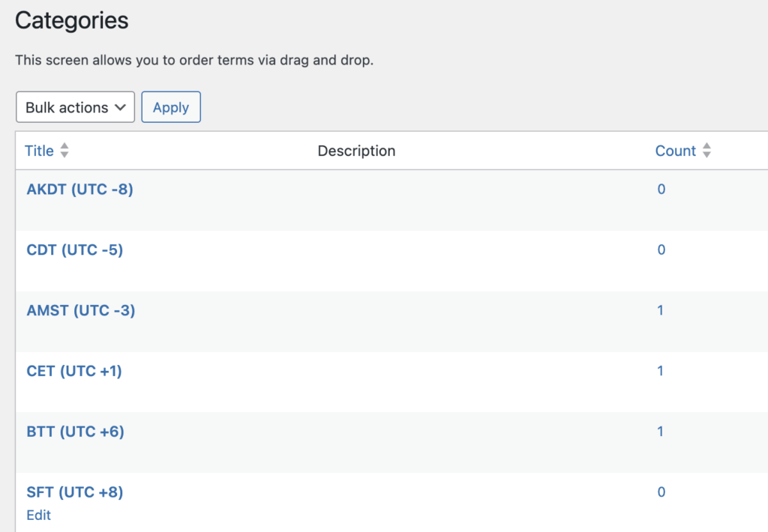Click the CET (UTC +1) category
Screen dimensions: 768x532
(73, 370)
